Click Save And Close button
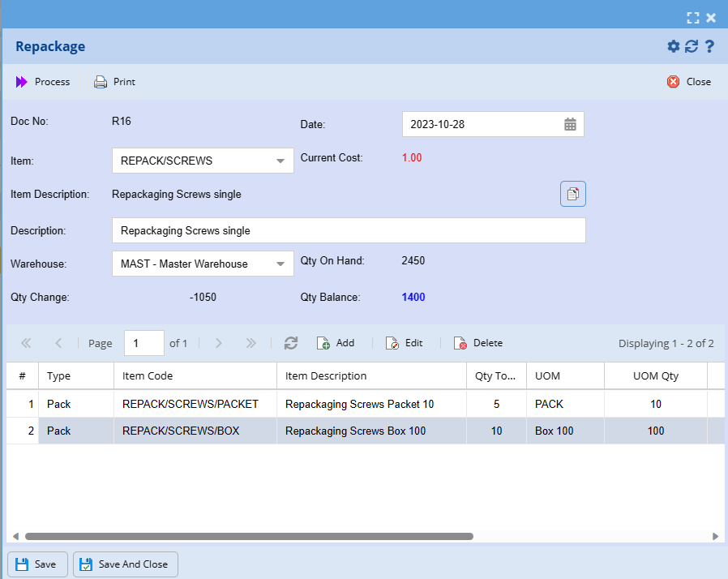This screenshot has height=579, width=728. (126, 564)
